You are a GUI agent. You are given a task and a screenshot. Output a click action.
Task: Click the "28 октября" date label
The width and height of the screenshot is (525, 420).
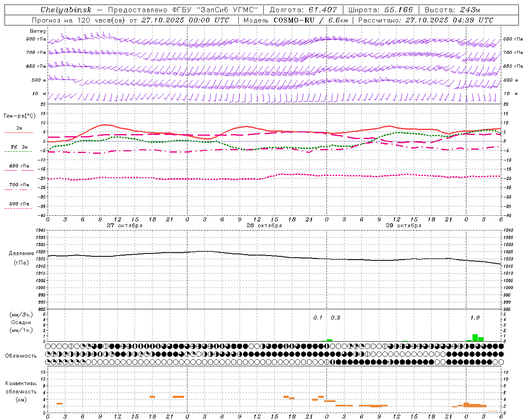pos(264,226)
